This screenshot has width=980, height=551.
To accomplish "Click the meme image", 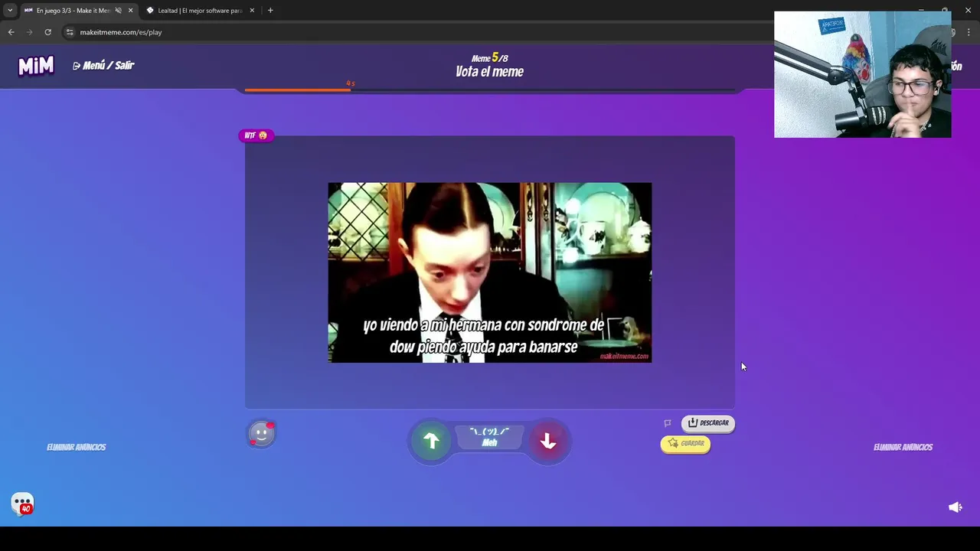I will (x=490, y=272).
